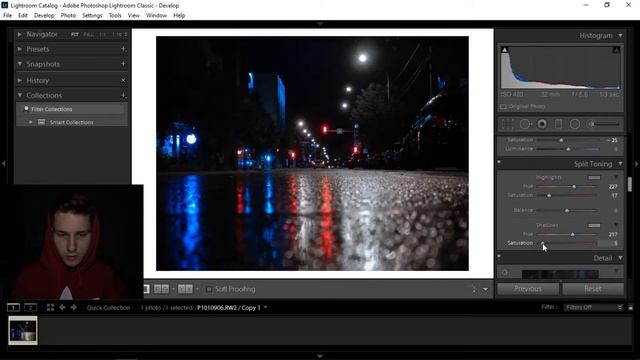Image resolution: width=640 pixels, height=360 pixels.
Task: Toggle Detail panel on/off switch
Action: pyautogui.click(x=499, y=257)
